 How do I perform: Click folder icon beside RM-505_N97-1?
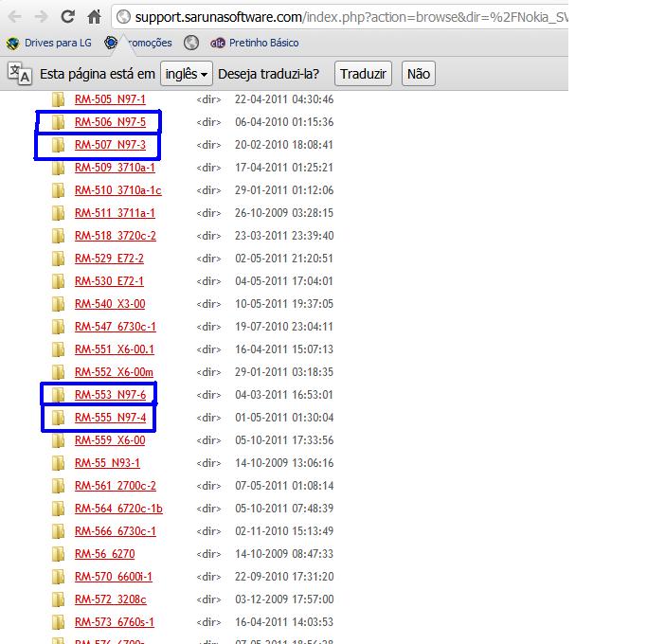click(x=58, y=99)
